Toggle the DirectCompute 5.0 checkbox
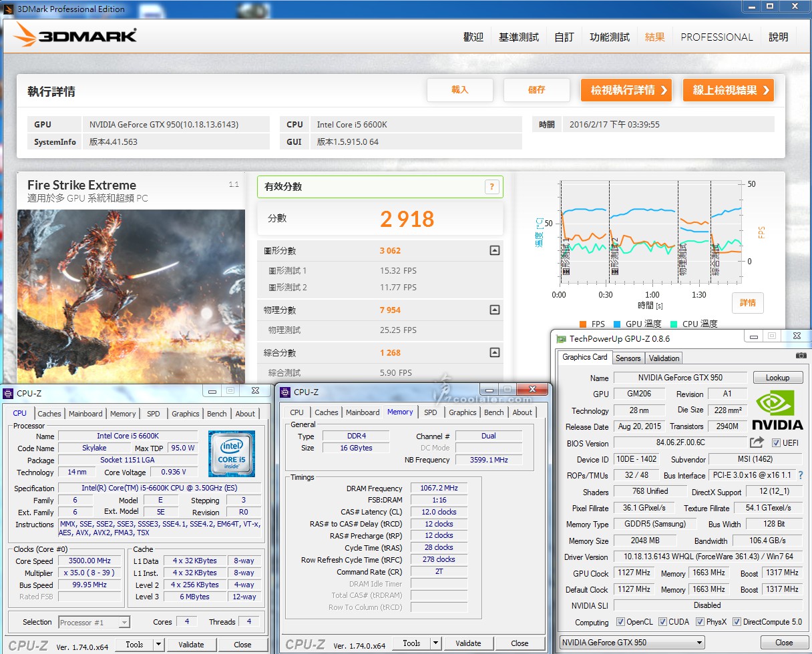The width and height of the screenshot is (812, 654). point(737,622)
